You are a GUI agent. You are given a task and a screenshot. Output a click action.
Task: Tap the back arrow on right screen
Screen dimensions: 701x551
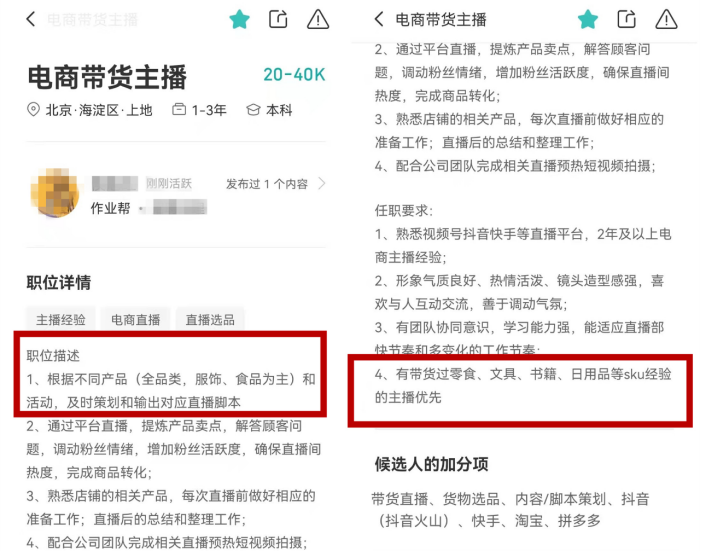click(379, 19)
